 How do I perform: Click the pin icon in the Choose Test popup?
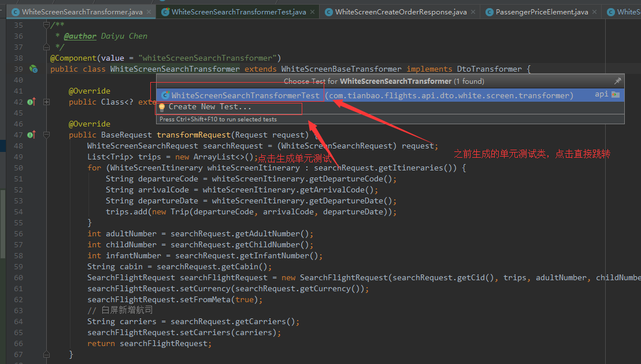coord(618,80)
